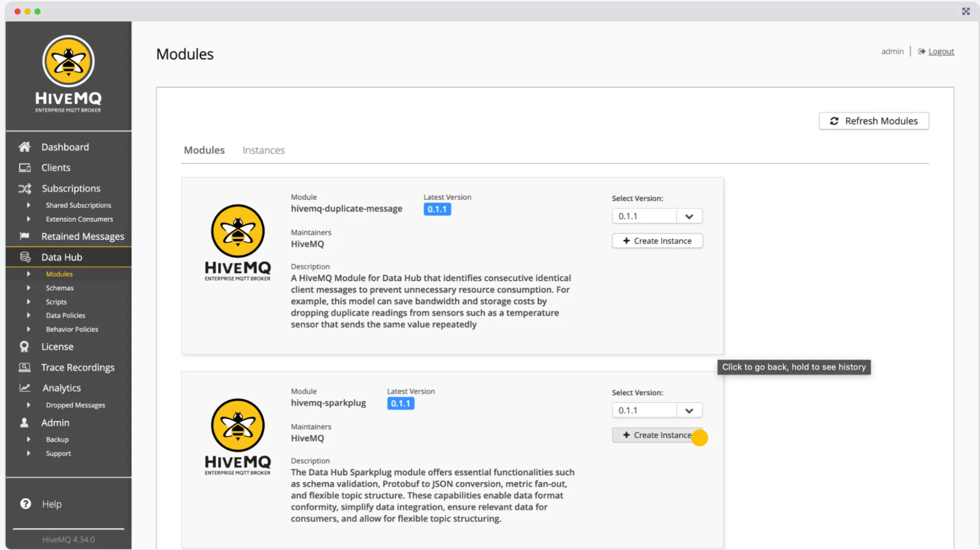Image resolution: width=980 pixels, height=550 pixels.
Task: Expand the Backup submenu arrow
Action: coord(28,439)
